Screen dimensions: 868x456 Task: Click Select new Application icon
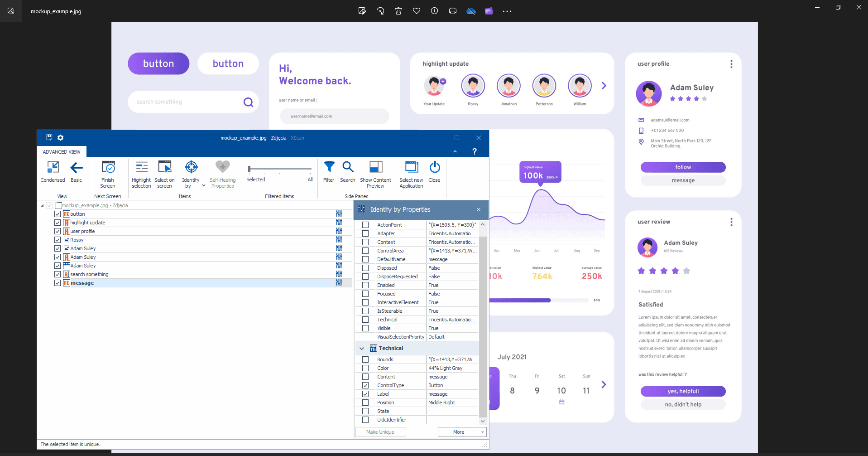tap(412, 167)
